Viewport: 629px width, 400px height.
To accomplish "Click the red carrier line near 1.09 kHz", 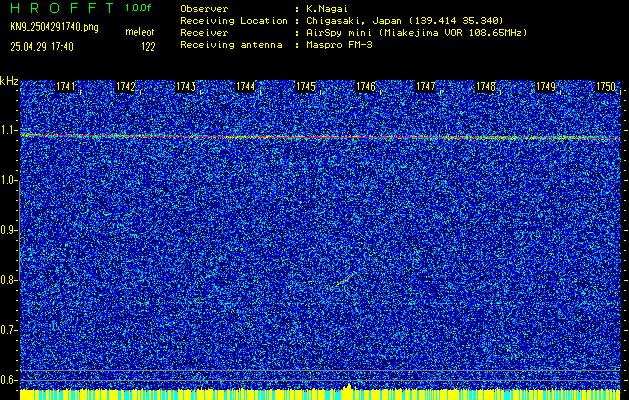I will click(321, 137).
